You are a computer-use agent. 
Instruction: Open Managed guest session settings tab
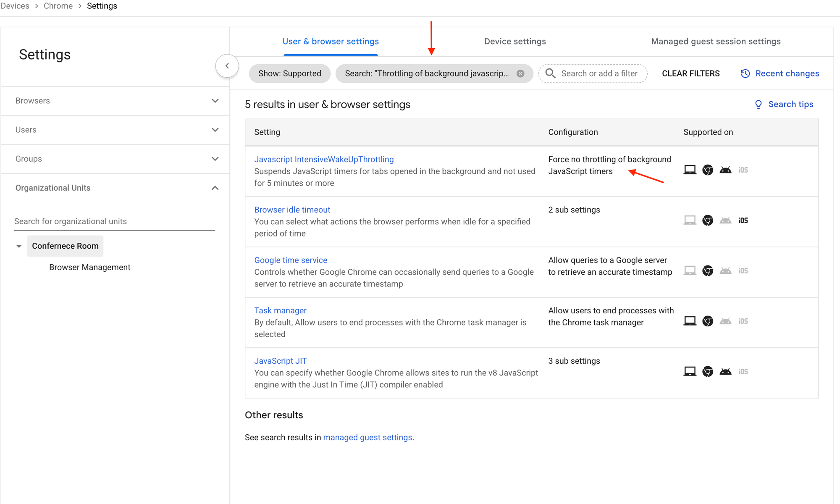(716, 41)
